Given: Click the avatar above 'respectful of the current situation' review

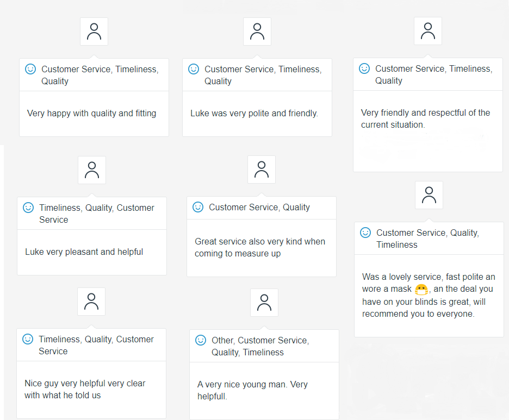Looking at the screenshot, I should pyautogui.click(x=428, y=31).
